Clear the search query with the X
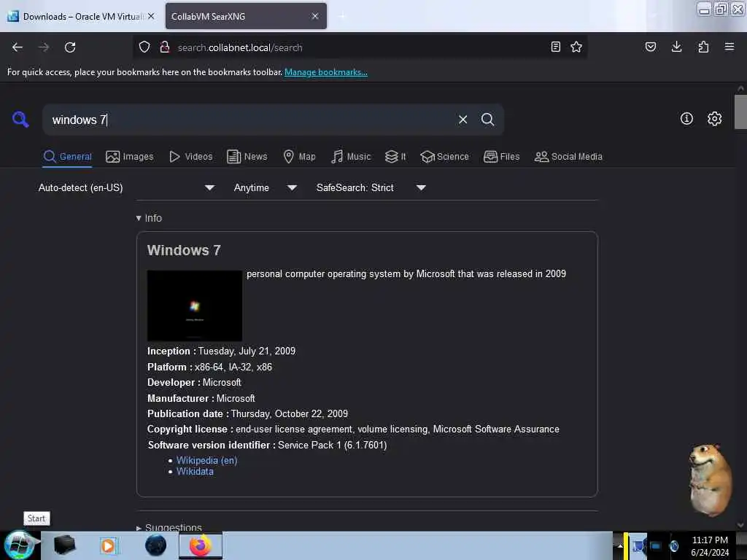 point(462,120)
